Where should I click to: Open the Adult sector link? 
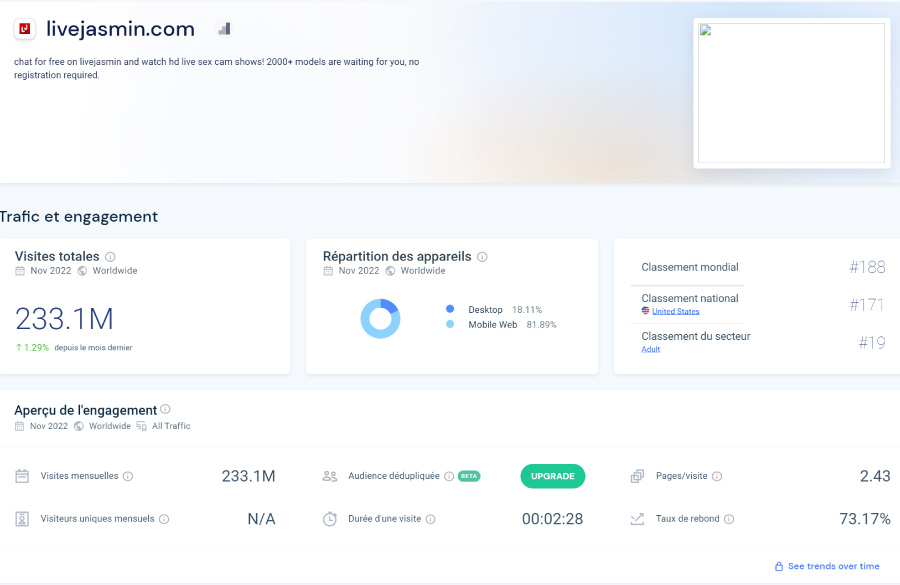pyautogui.click(x=651, y=349)
